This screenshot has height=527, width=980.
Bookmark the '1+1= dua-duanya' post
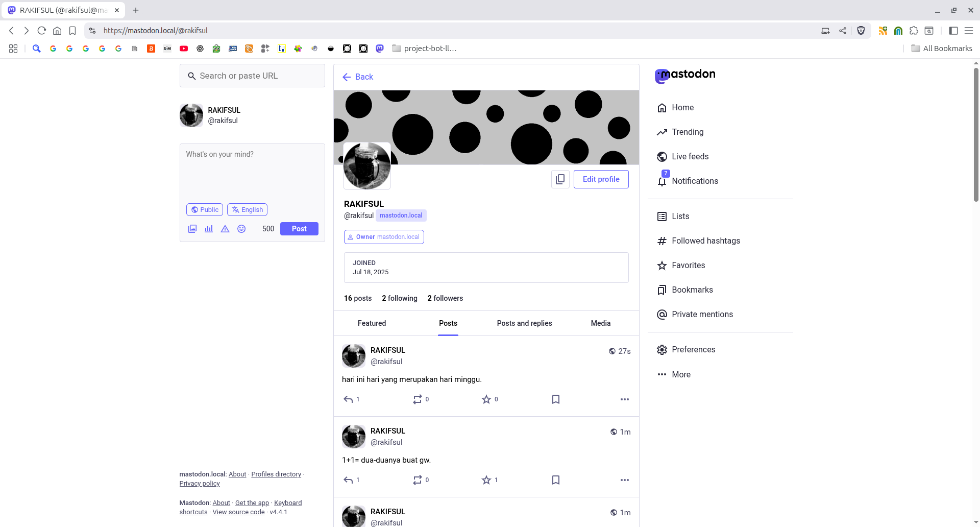[556, 480]
